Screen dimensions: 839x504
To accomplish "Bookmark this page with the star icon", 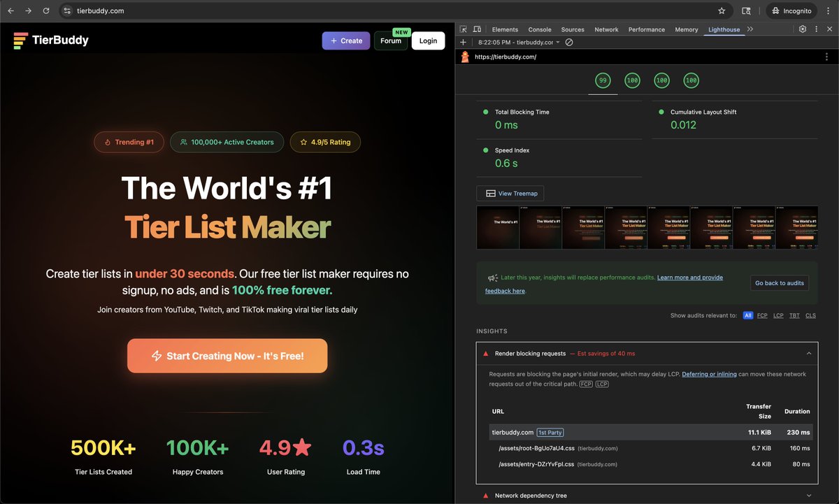I will (722, 11).
